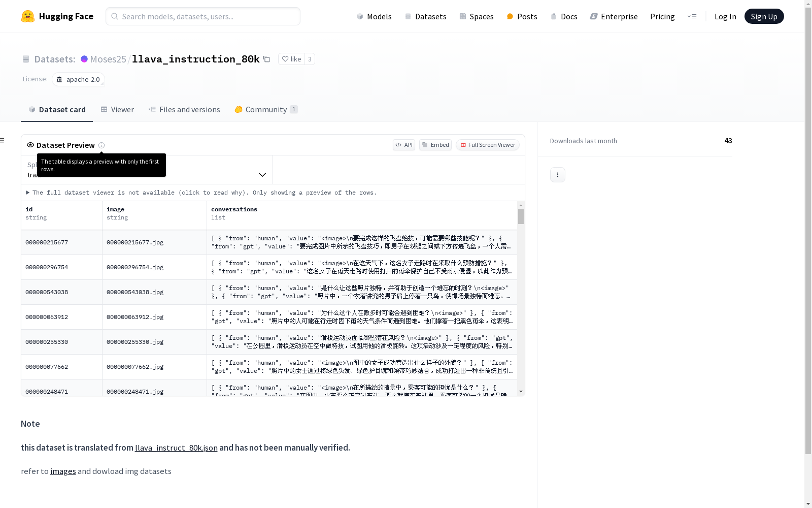
Task: Open the llava_instruct_80k.json link
Action: (x=176, y=448)
